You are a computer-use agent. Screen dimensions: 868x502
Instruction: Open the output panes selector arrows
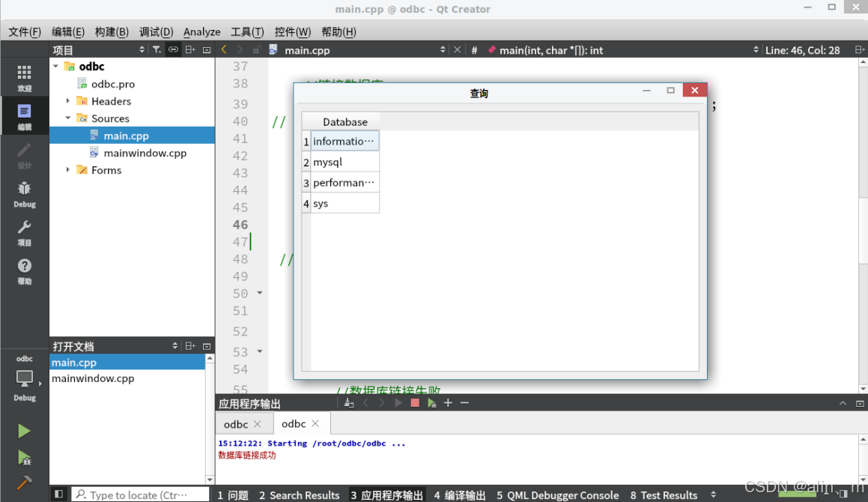(x=713, y=495)
